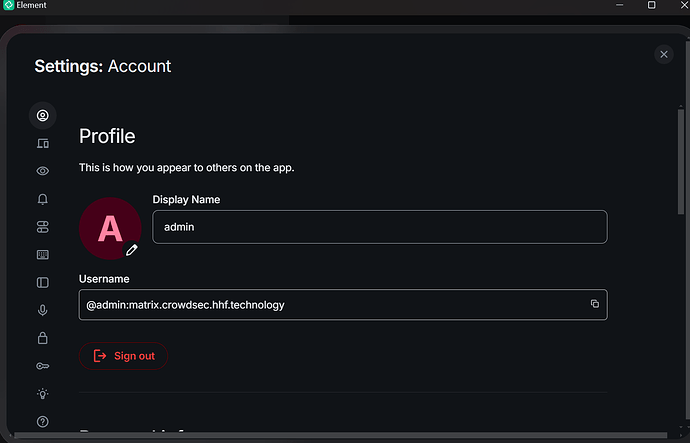Click the Sign out button
This screenshot has height=443, width=690.
click(123, 356)
